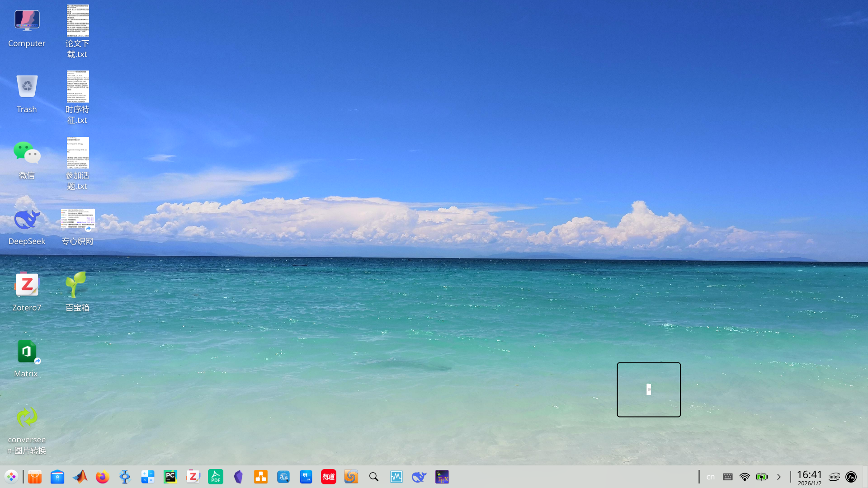The width and height of the screenshot is (868, 488).
Task: Select the 专心织网 desktop shortcut
Action: coord(77,227)
